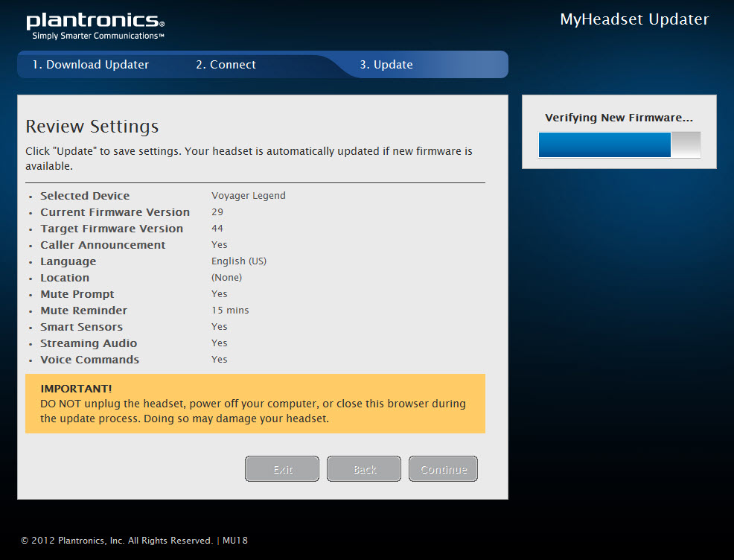Viewport: 734px width, 560px height.
Task: Click the 'Yes' value for Streaming Audio
Action: [220, 343]
